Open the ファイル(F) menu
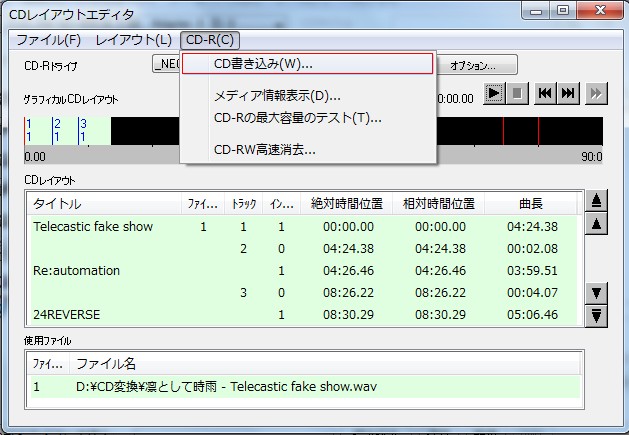This screenshot has width=629, height=435. [49, 40]
